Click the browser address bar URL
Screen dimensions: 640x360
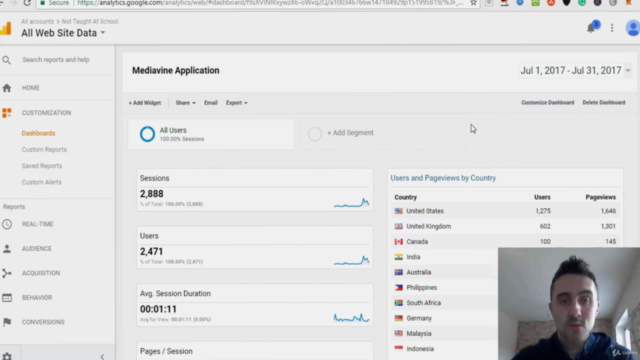click(x=270, y=3)
